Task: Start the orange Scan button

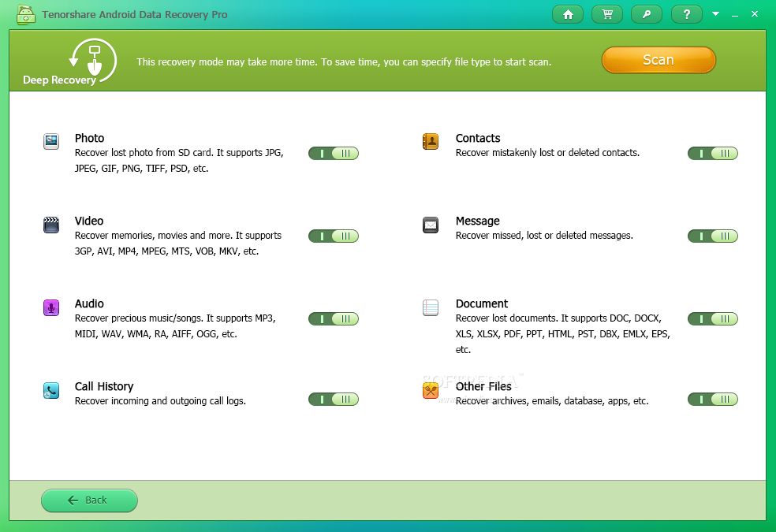Action: point(658,60)
